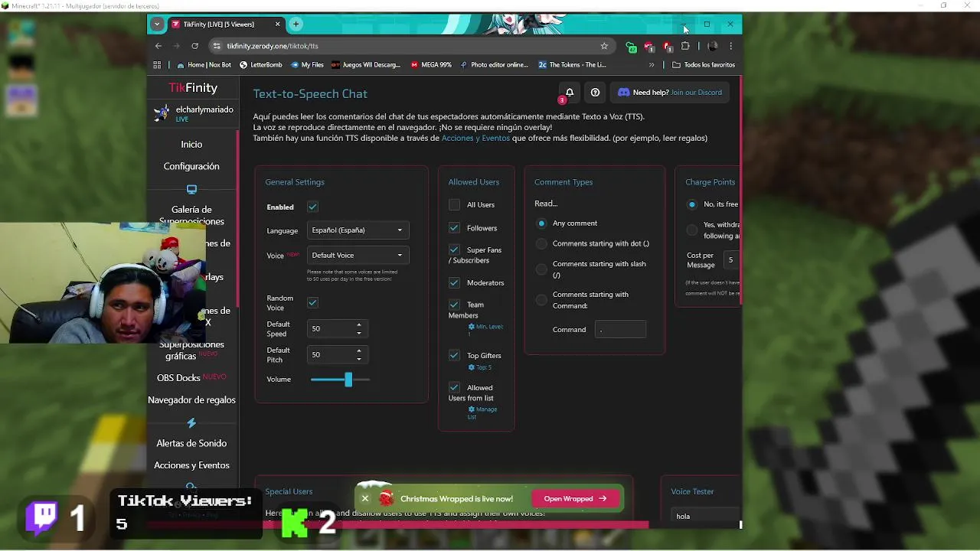Click the Open Wrapped button
Viewport: 980px width, 551px height.
point(575,498)
